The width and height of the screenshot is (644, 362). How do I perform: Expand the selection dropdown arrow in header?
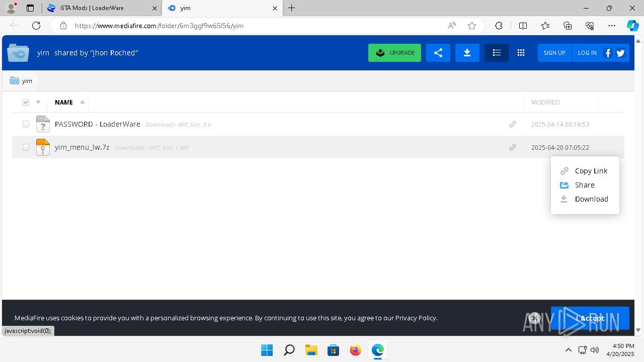[x=38, y=103]
